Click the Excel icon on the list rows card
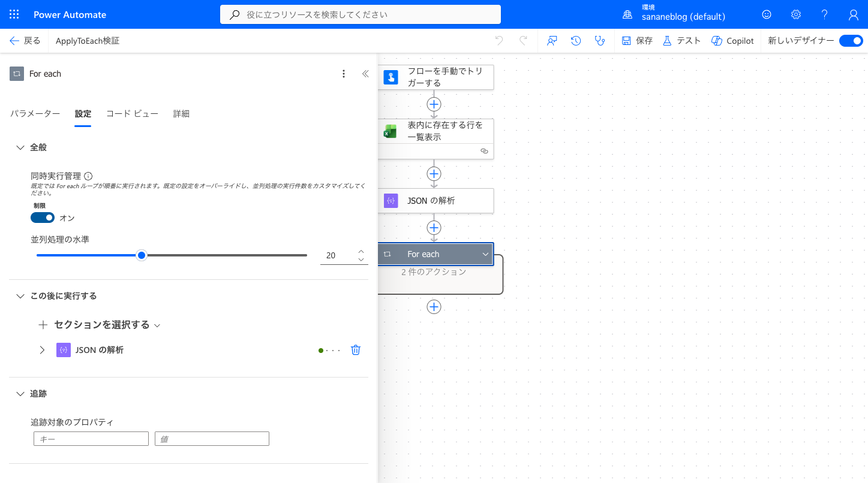The image size is (868, 483). (391, 131)
